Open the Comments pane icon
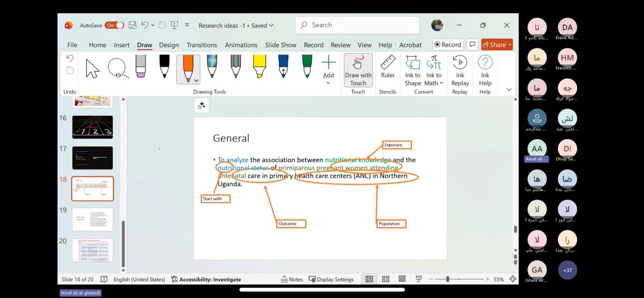This screenshot has height=298, width=644. [472, 45]
